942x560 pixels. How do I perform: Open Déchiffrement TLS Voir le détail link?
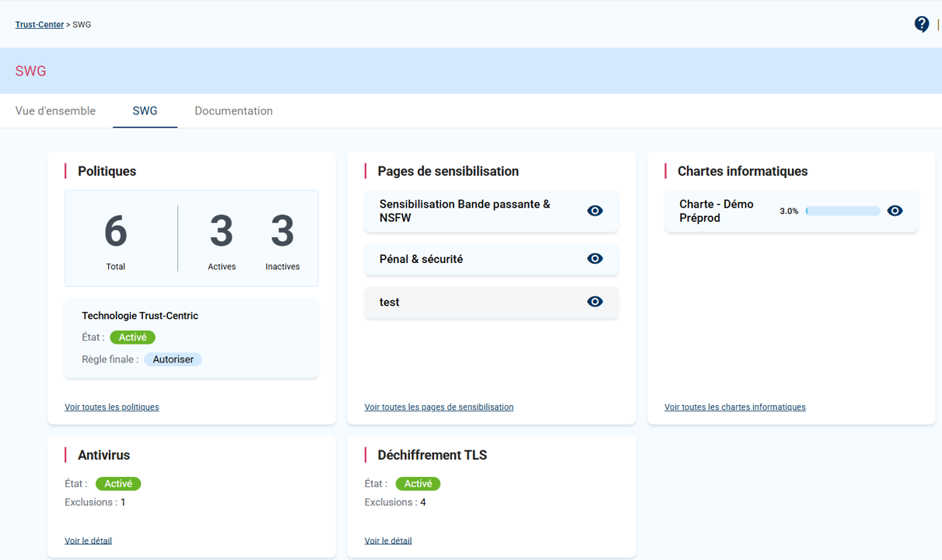388,541
